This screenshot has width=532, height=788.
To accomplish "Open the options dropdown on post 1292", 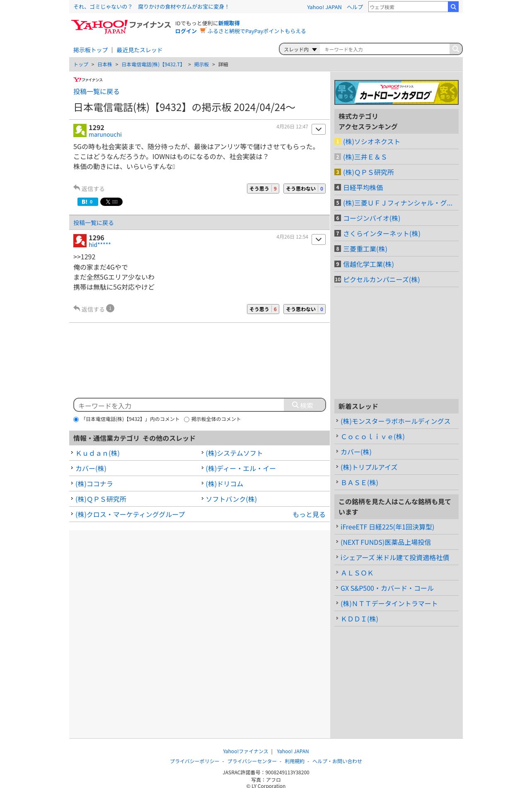I will 319,129.
